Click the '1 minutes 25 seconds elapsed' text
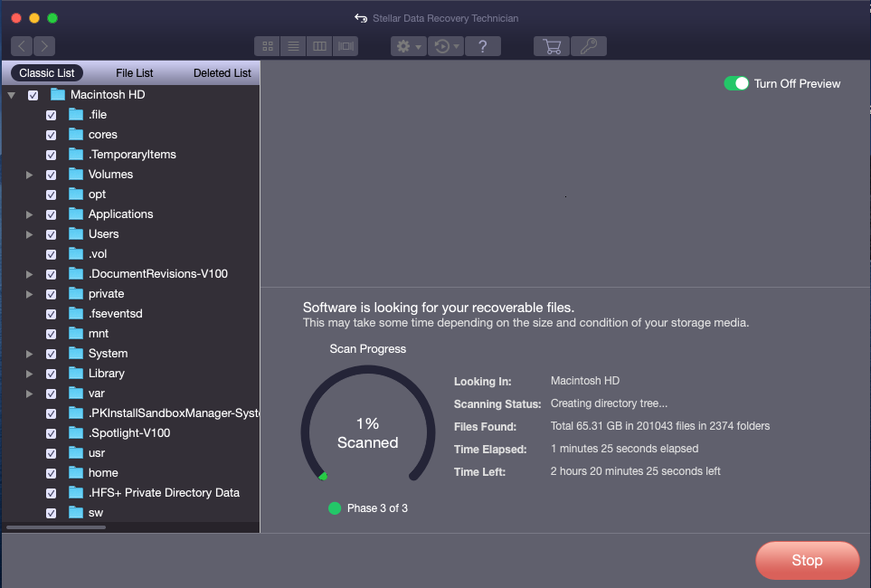This screenshot has width=871, height=588. coord(624,449)
